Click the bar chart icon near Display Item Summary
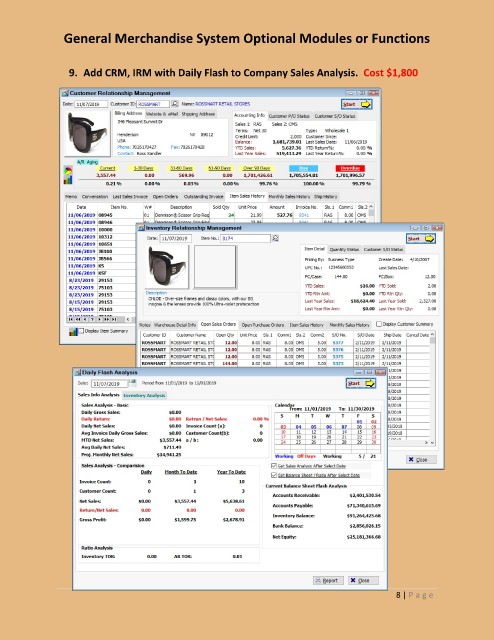The image size is (494, 640). (x=73, y=331)
